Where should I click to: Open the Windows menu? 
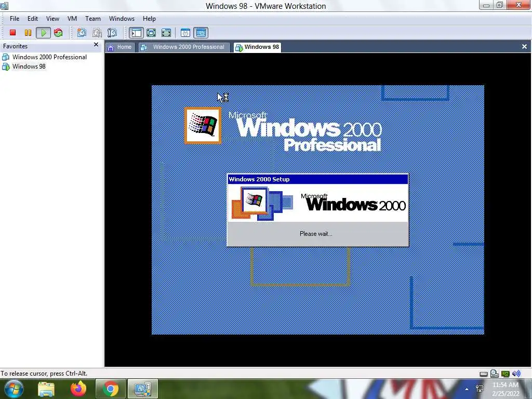point(122,19)
